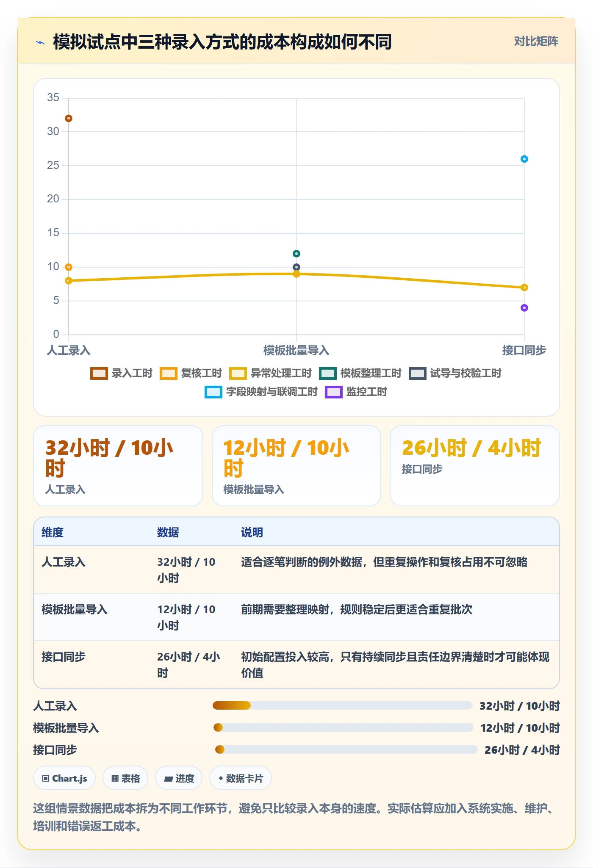
Task: Click the diamond icon in 数据卡片 chip
Action: [221, 778]
